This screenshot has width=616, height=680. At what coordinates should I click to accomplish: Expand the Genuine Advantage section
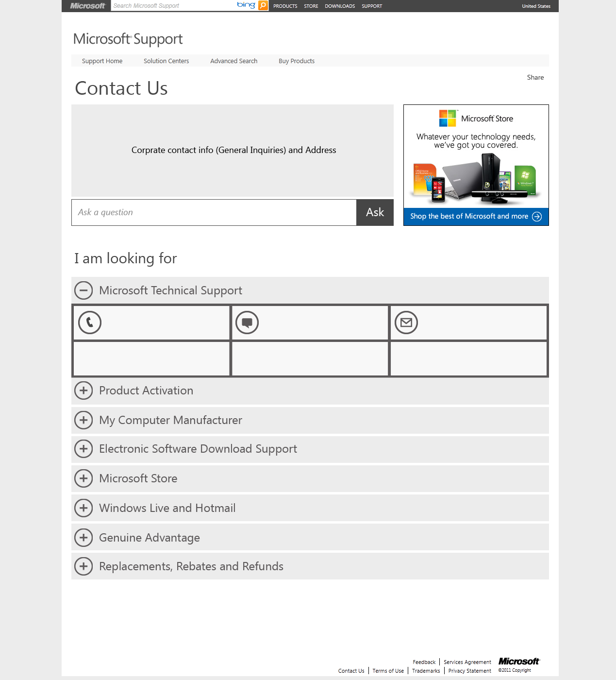(83, 538)
